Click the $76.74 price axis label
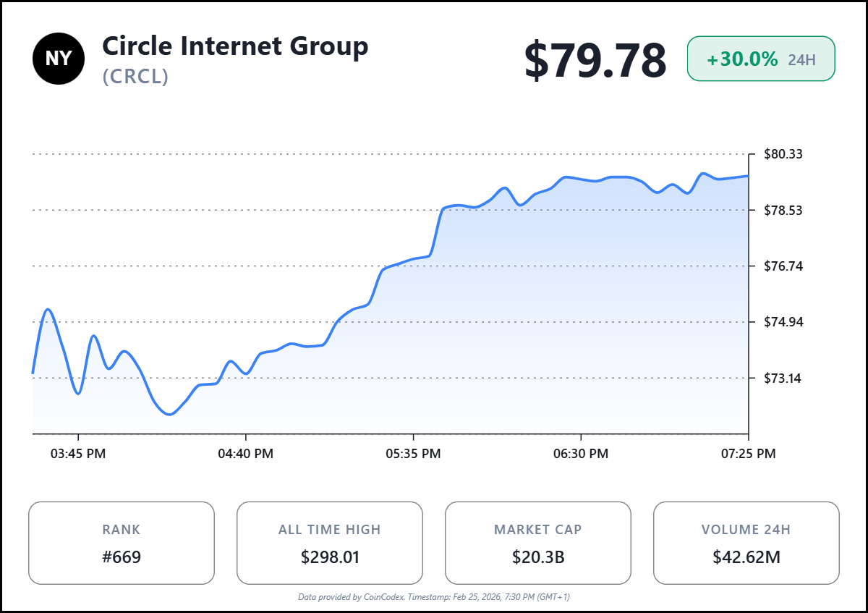The height and width of the screenshot is (613, 868). (x=783, y=266)
